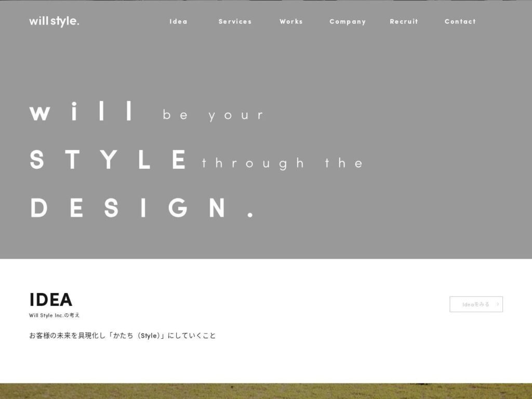Click the 'Will Style Inc.の考え' subtitle
The image size is (532, 399).
pyautogui.click(x=54, y=315)
